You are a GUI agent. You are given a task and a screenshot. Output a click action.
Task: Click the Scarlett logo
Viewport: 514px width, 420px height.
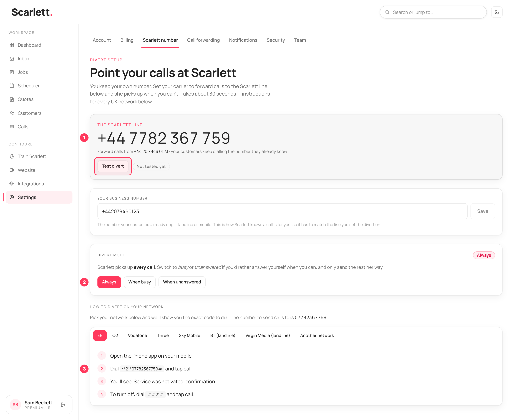coord(32,12)
